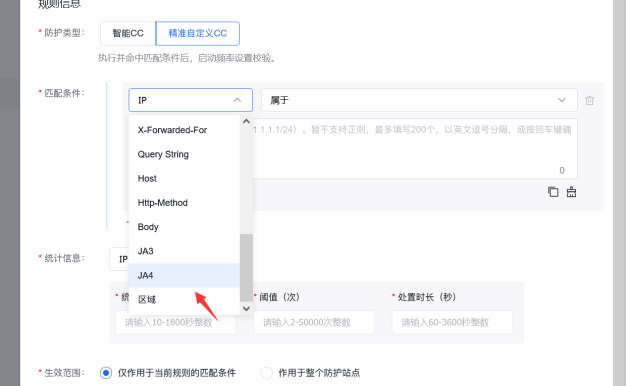Select 作用于整个防护站点 radio option
The width and height of the screenshot is (626, 386).
tap(266, 373)
